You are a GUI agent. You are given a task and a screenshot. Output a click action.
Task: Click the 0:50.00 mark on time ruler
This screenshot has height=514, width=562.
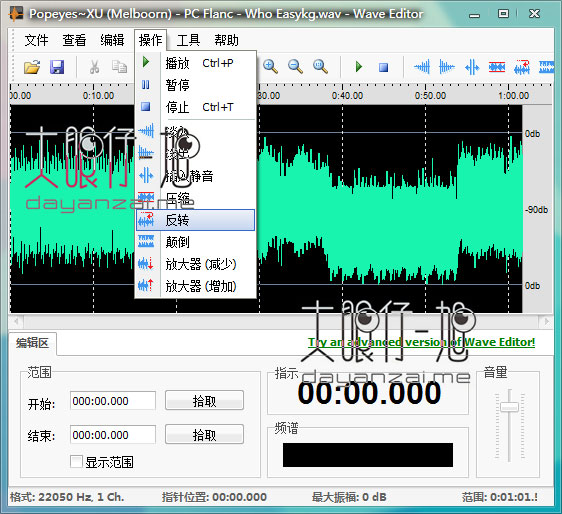pos(430,96)
